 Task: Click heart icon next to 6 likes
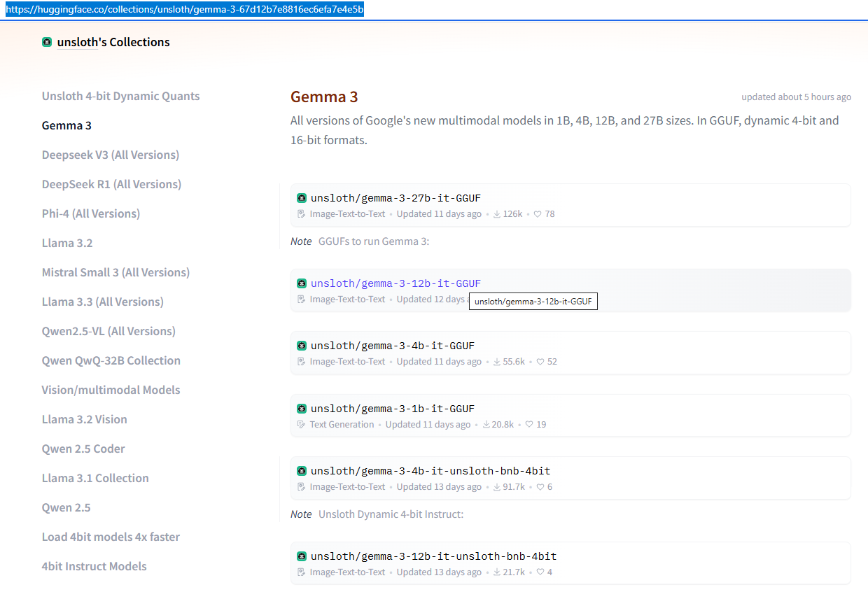[x=540, y=487]
